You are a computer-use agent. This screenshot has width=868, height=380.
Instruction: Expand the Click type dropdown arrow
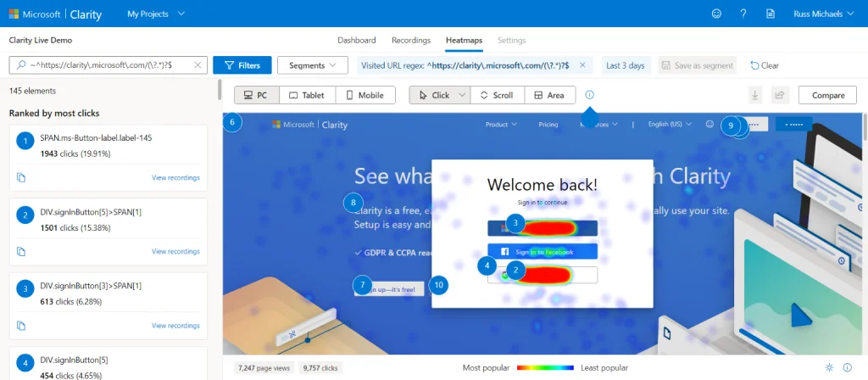point(462,95)
